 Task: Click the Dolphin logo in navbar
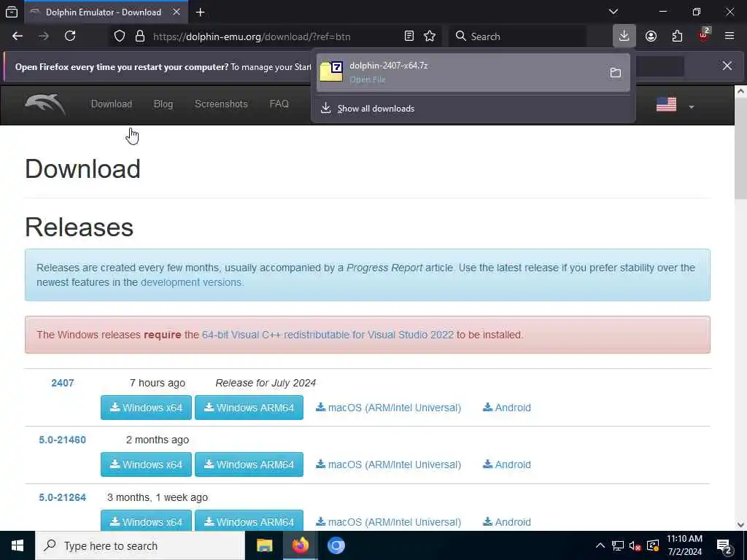tap(45, 104)
